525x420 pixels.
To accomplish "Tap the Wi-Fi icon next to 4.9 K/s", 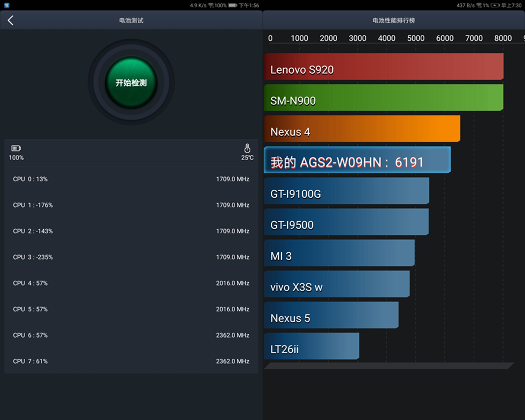I will (x=211, y=5).
